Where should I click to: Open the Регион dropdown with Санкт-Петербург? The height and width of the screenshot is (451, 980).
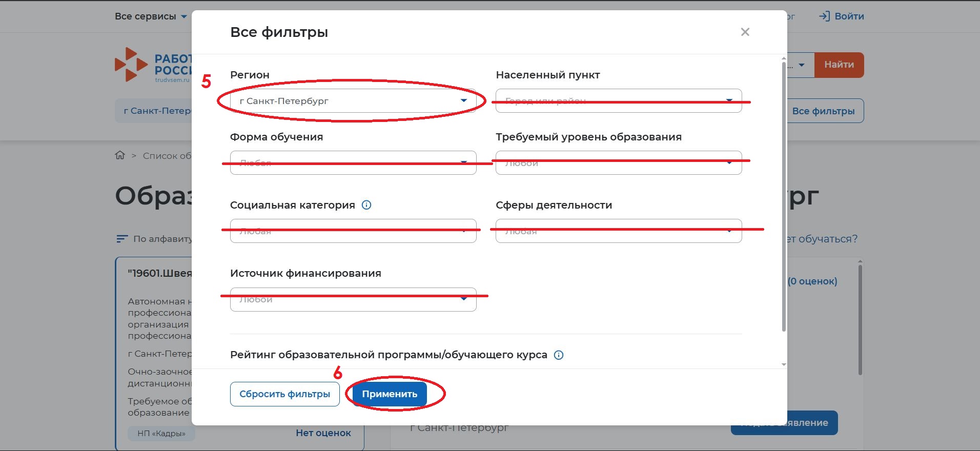click(x=353, y=101)
